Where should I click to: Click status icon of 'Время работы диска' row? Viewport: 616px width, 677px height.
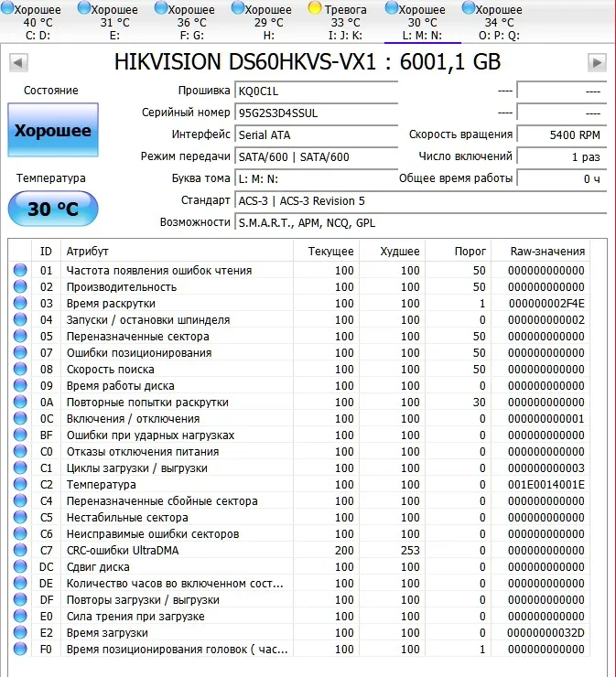click(x=20, y=385)
